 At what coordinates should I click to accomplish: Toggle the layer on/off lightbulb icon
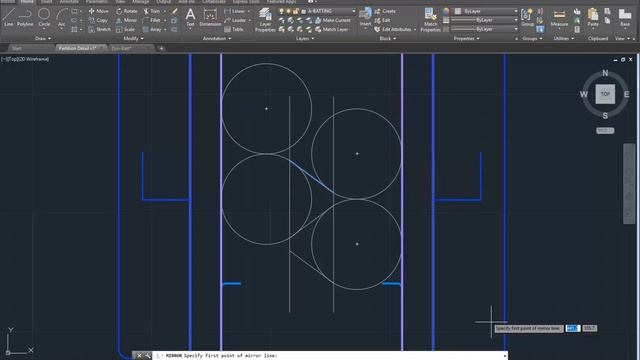pos(281,11)
